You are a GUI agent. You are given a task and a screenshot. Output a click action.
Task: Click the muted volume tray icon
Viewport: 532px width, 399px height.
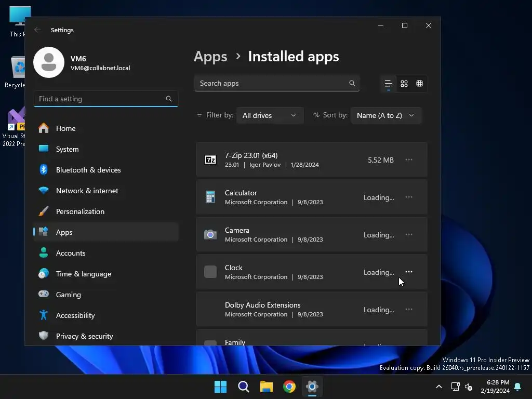(469, 387)
